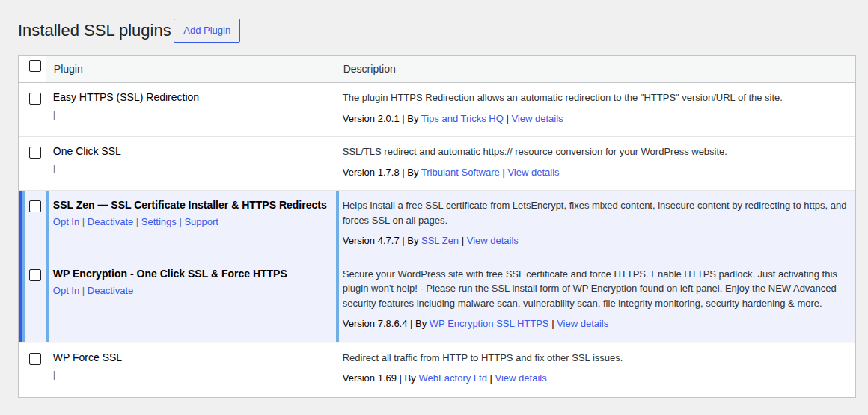
Task: Check the WP Encryption plugin checkbox
Action: [x=35, y=275]
